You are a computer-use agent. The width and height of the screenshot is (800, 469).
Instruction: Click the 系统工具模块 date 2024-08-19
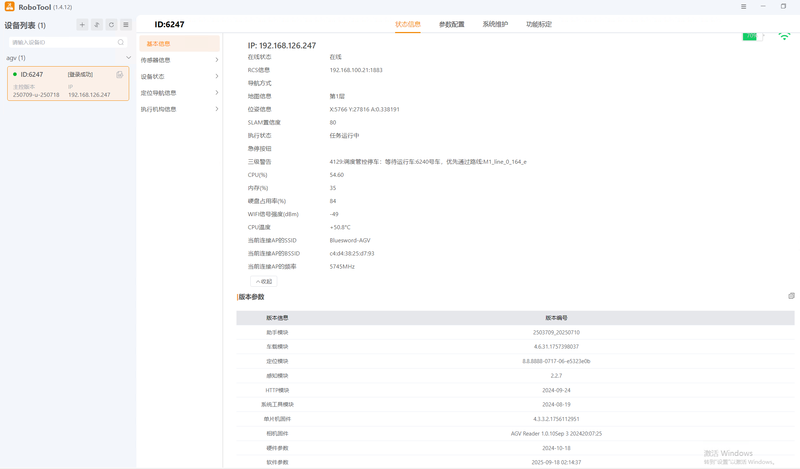(556, 404)
